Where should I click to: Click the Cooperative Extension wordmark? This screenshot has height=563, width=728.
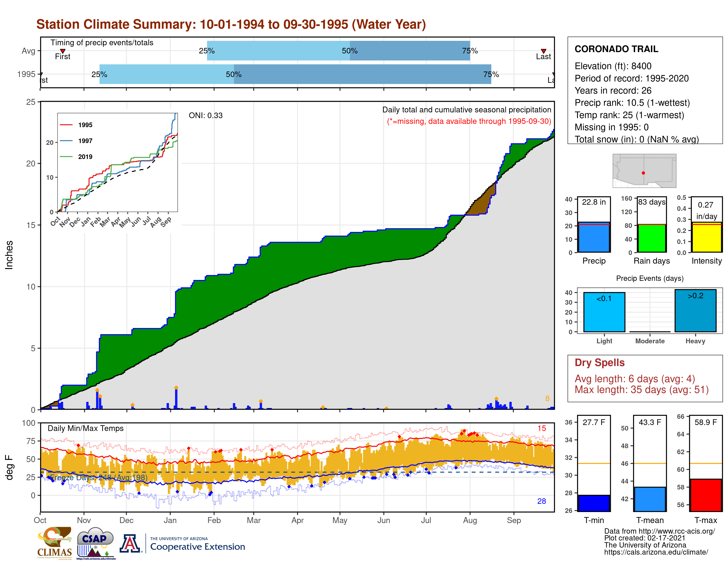point(197,547)
